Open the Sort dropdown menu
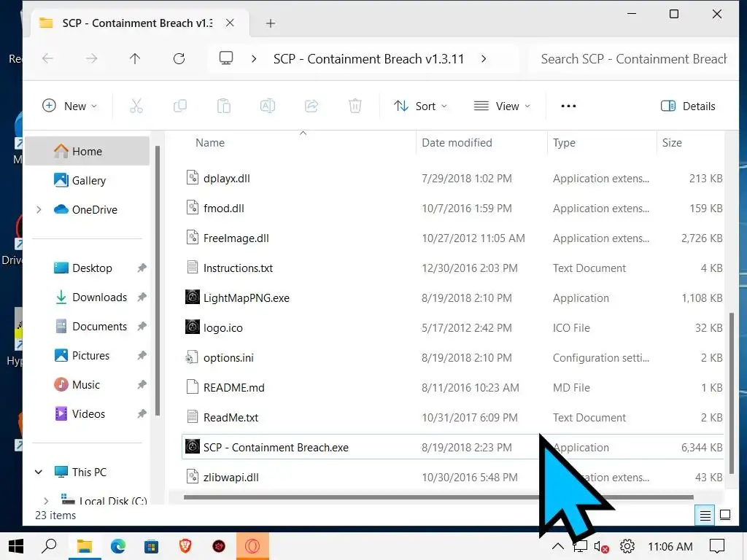This screenshot has width=747, height=560. (420, 106)
